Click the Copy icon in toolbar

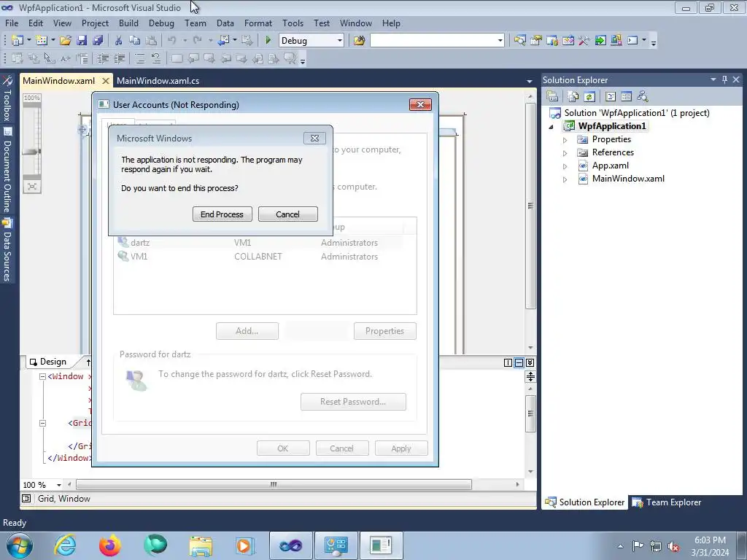[x=134, y=41]
